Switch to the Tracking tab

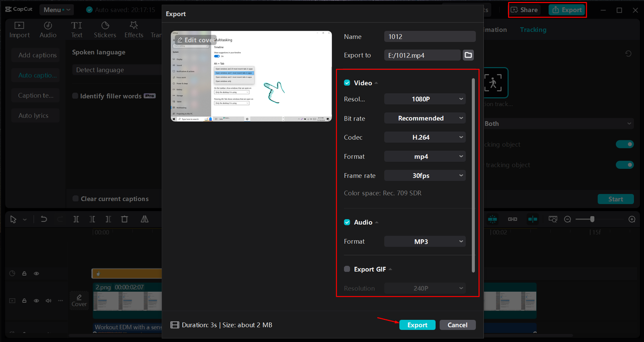533,30
